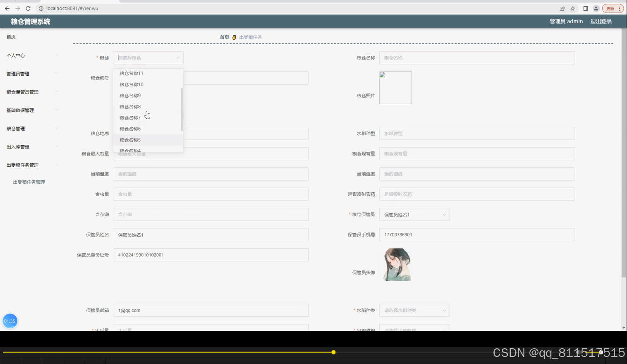Screen dimensions: 627x364
Task: Focus the 当前温度 input field
Action: [211, 174]
